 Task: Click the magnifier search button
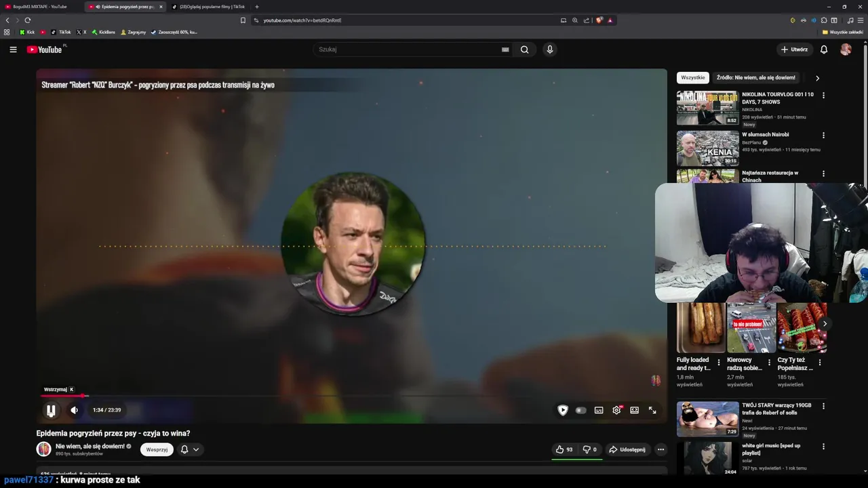525,49
